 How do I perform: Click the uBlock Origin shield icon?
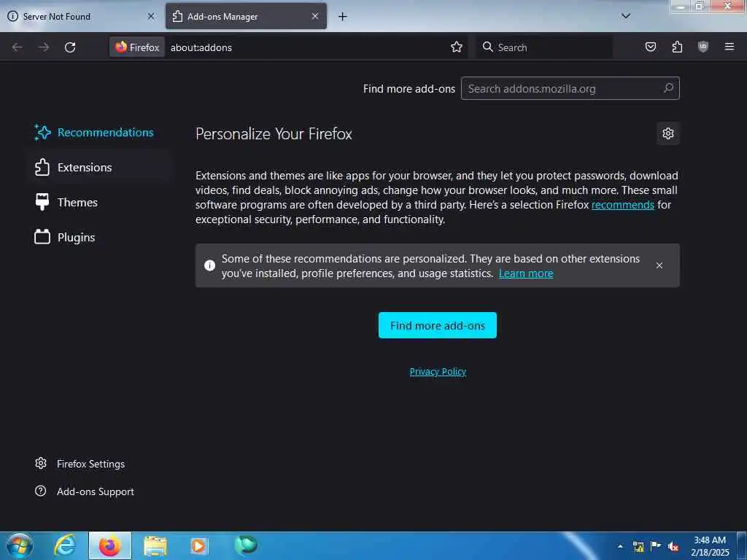703,47
